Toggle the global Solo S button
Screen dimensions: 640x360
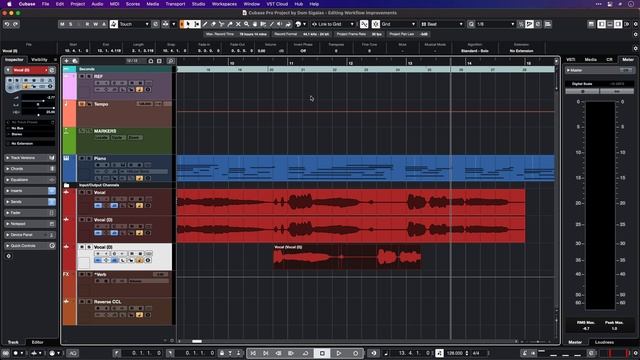70,24
